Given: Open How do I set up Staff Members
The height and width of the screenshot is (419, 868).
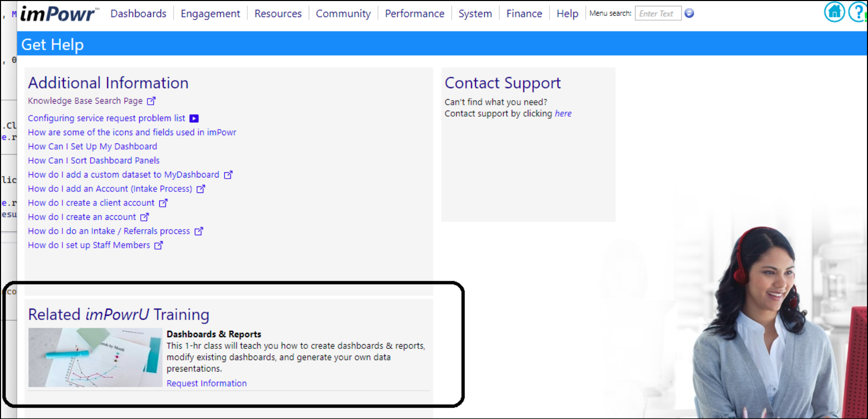Looking at the screenshot, I should click(89, 245).
